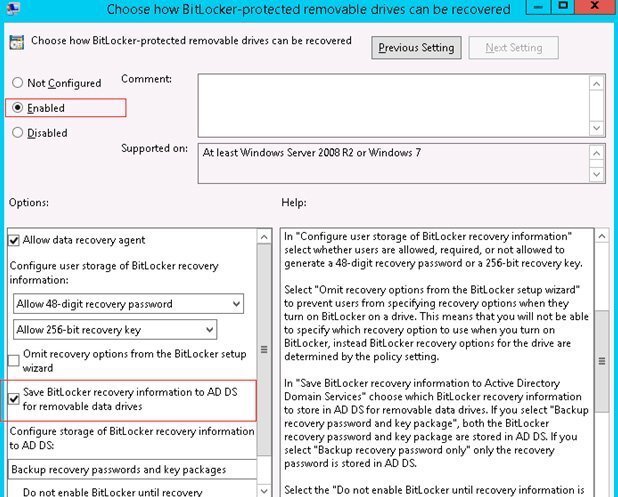
Task: Toggle Save BitLocker recovery information to AD DS
Action: point(14,399)
